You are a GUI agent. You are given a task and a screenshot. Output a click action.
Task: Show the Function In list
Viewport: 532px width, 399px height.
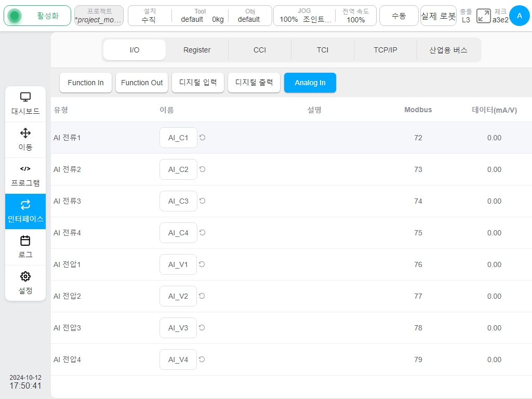tap(86, 83)
